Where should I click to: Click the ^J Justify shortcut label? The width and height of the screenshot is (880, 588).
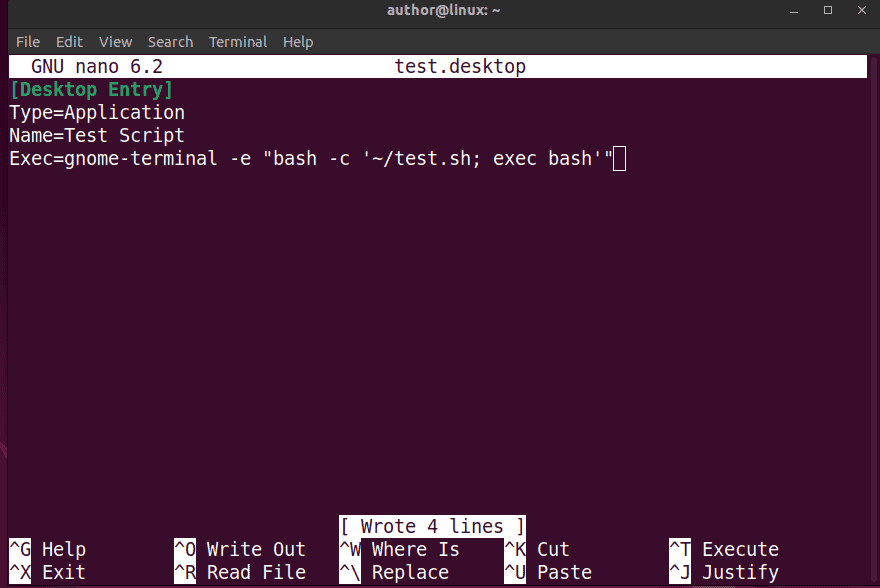click(725, 572)
